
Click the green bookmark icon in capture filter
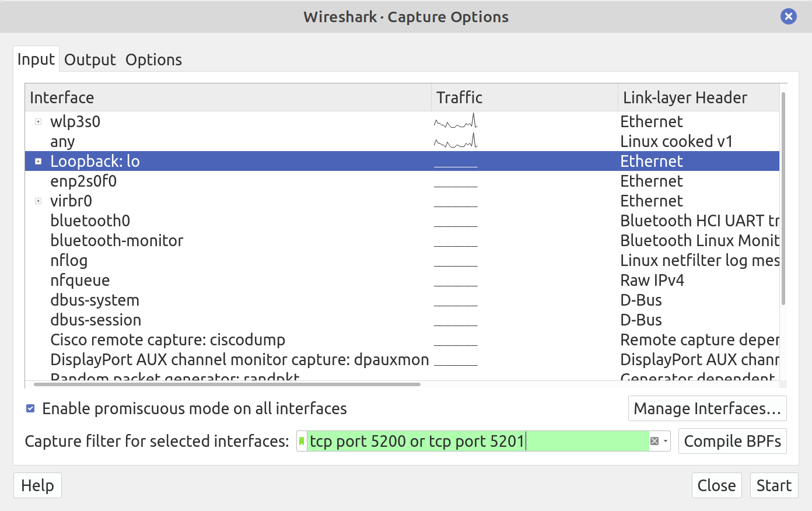click(x=302, y=442)
